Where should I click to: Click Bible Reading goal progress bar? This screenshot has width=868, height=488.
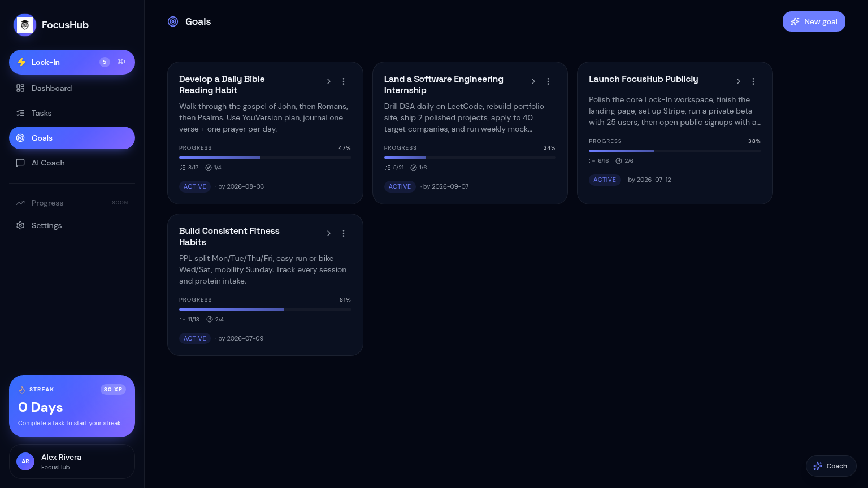pos(265,158)
